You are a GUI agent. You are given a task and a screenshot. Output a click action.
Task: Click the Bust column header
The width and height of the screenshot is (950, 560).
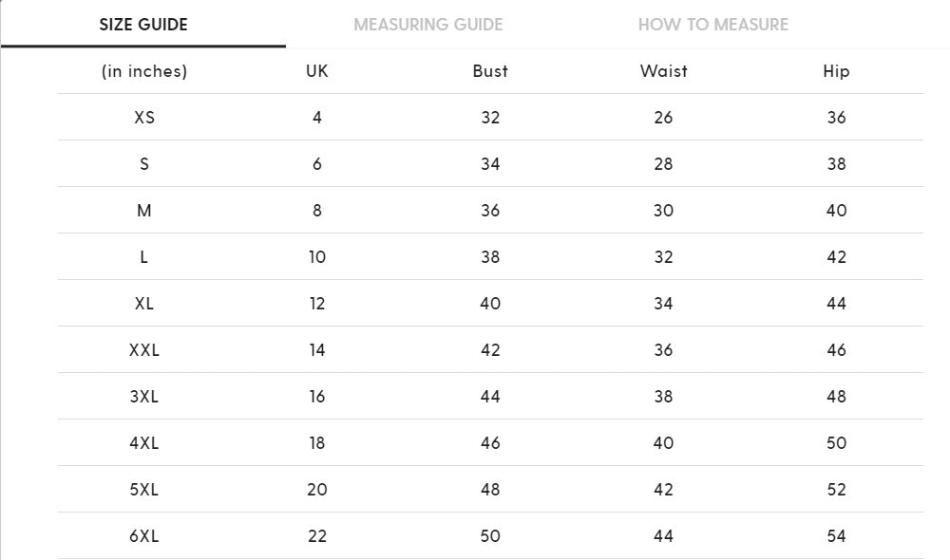[x=490, y=71]
